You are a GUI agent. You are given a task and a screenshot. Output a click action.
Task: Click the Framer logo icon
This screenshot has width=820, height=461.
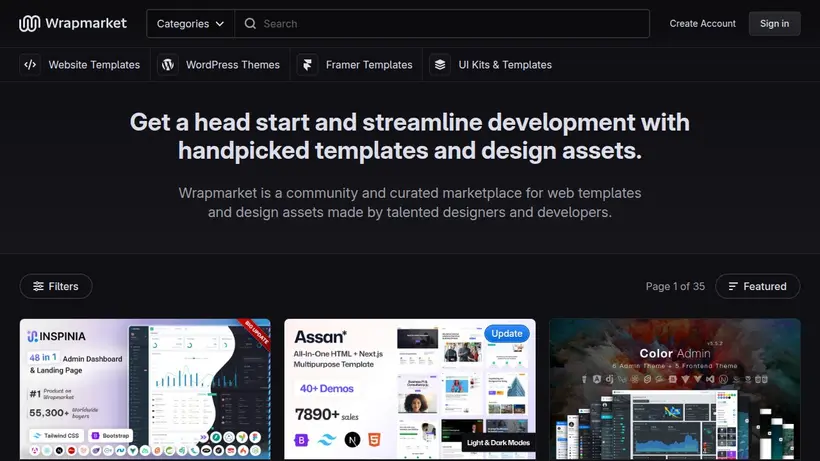click(308, 65)
